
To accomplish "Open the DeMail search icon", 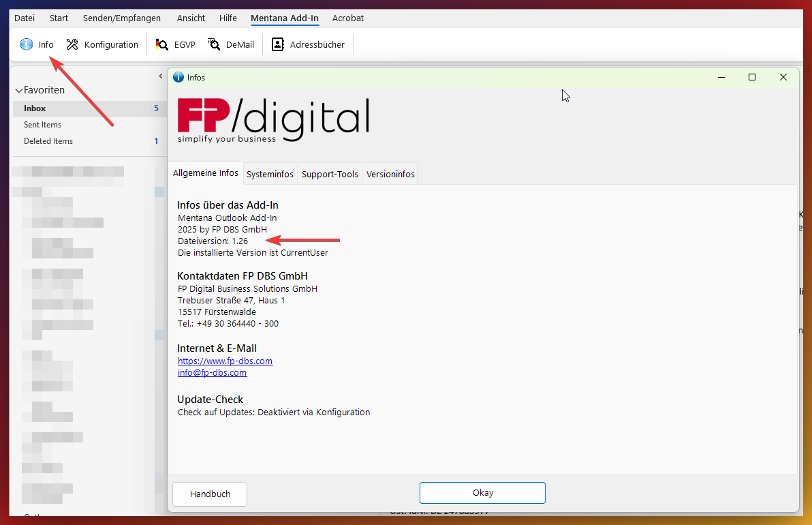I will pyautogui.click(x=214, y=44).
